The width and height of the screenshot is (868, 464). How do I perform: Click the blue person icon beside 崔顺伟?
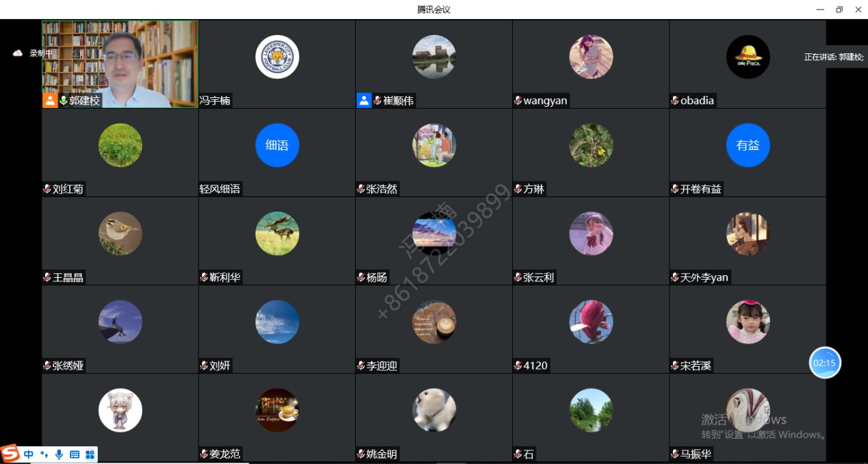click(x=364, y=101)
